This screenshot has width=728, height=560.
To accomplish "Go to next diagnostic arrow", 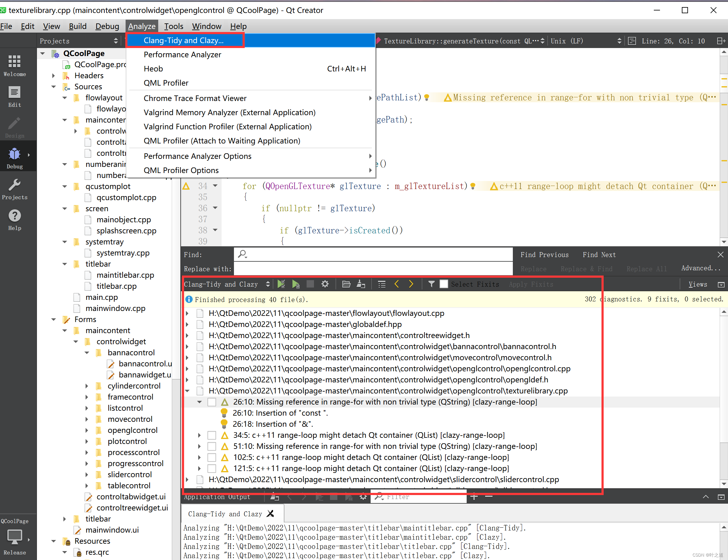I will (411, 284).
